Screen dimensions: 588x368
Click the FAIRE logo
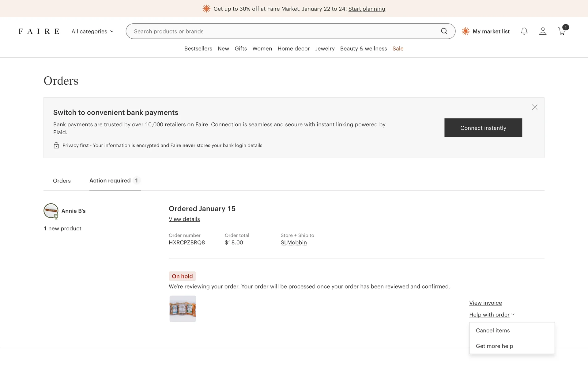pyautogui.click(x=39, y=31)
